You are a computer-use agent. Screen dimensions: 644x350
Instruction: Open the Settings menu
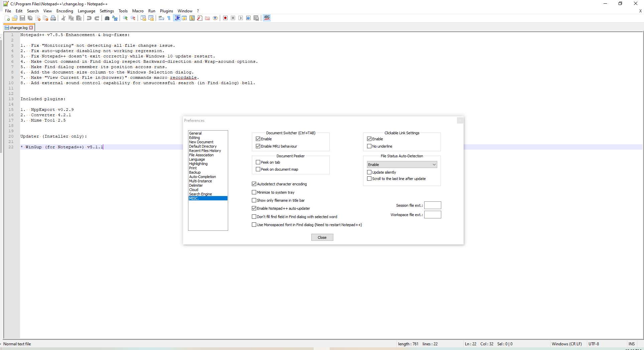(107, 11)
